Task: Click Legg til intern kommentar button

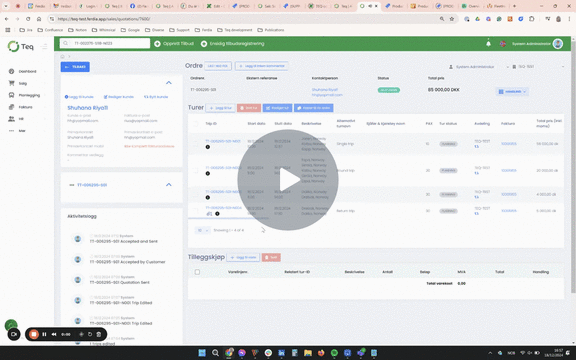Action: tap(262, 66)
